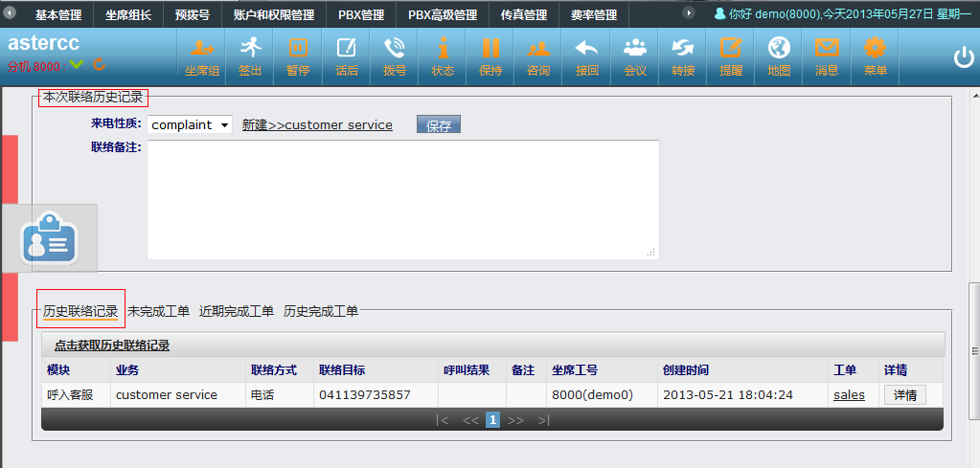Click the 签出 sign-out icon

[x=250, y=56]
